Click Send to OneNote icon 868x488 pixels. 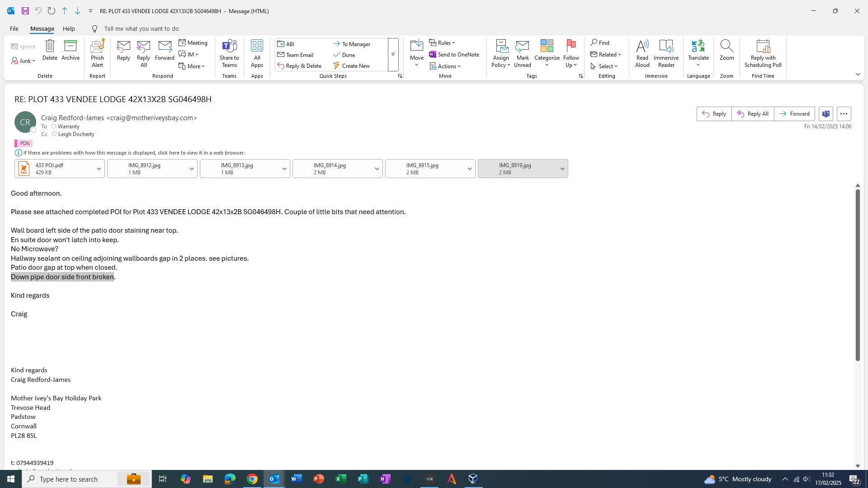click(433, 55)
